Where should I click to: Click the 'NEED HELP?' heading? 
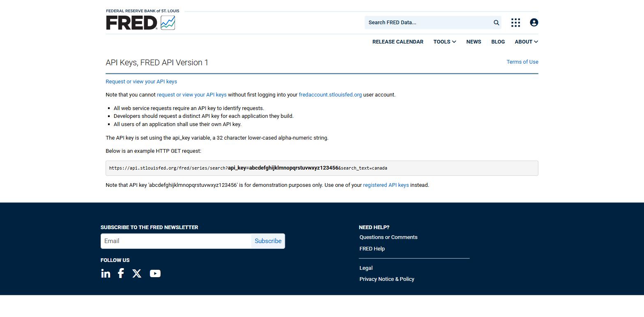click(374, 227)
